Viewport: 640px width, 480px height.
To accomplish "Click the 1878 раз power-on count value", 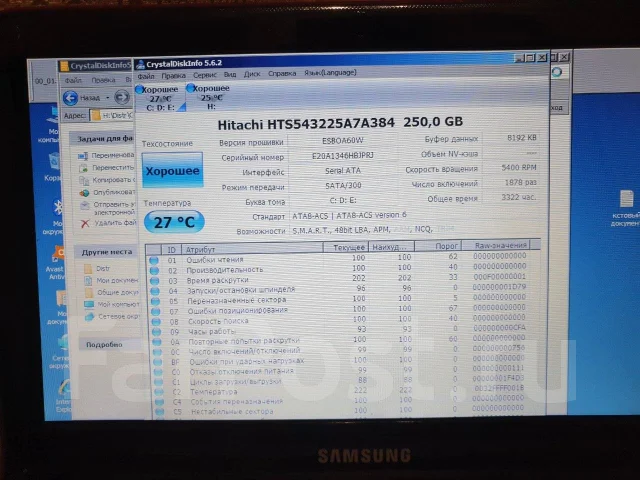I will (x=520, y=182).
